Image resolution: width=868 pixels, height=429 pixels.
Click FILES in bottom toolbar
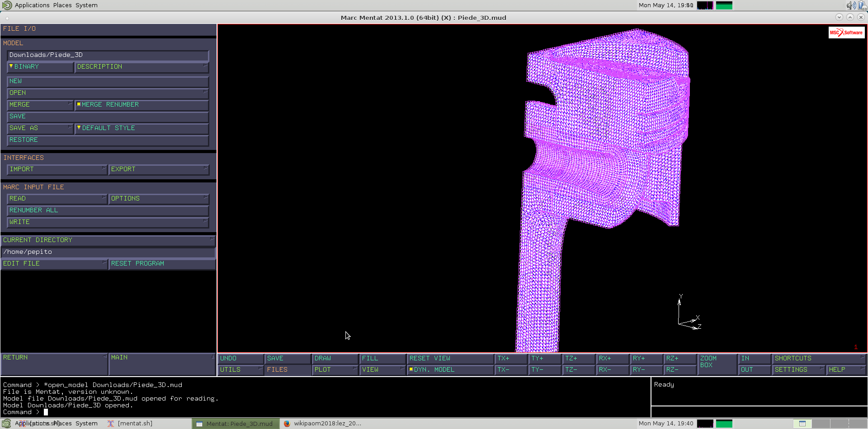(288, 370)
